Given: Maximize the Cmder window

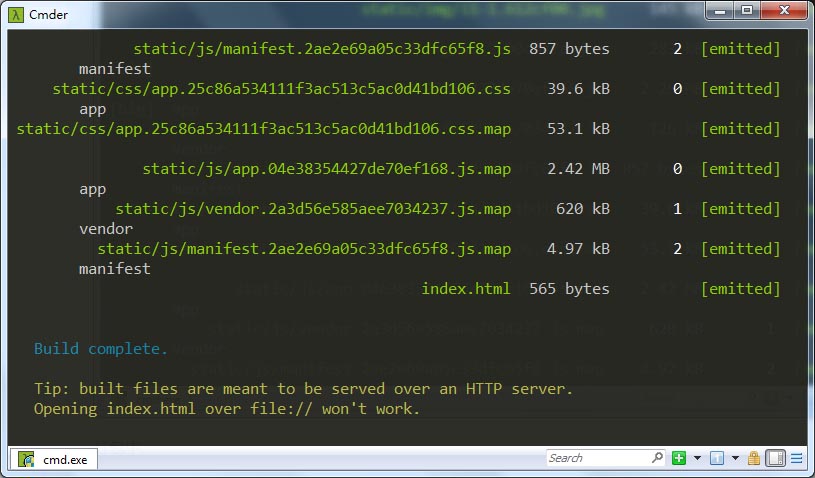Looking at the screenshot, I should point(747,11).
